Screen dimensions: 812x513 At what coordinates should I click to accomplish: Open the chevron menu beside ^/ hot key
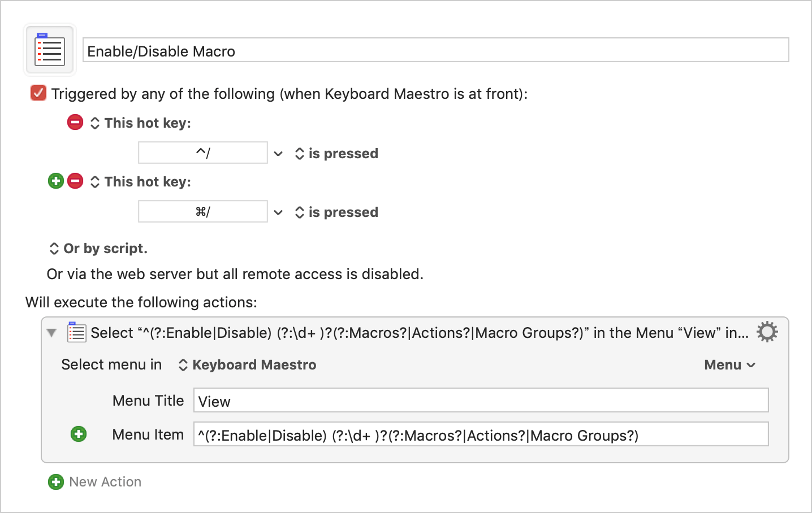click(278, 154)
